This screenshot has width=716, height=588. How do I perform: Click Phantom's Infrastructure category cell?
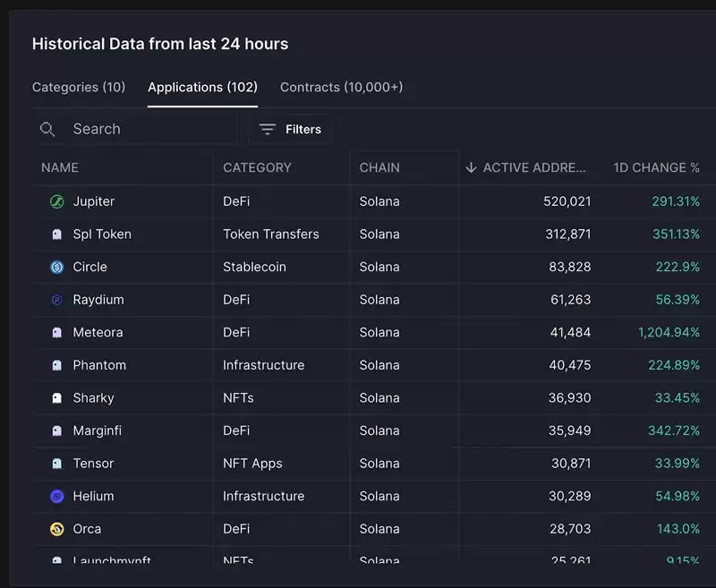tap(263, 365)
